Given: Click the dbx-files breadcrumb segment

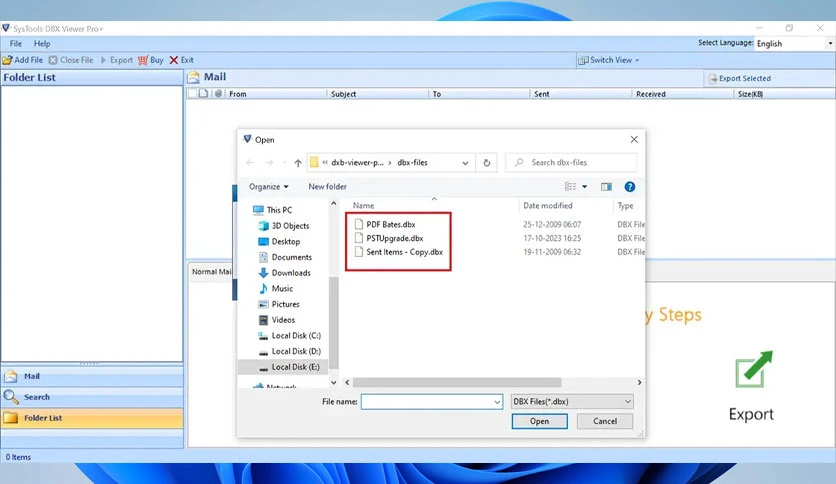Looking at the screenshot, I should coord(412,163).
